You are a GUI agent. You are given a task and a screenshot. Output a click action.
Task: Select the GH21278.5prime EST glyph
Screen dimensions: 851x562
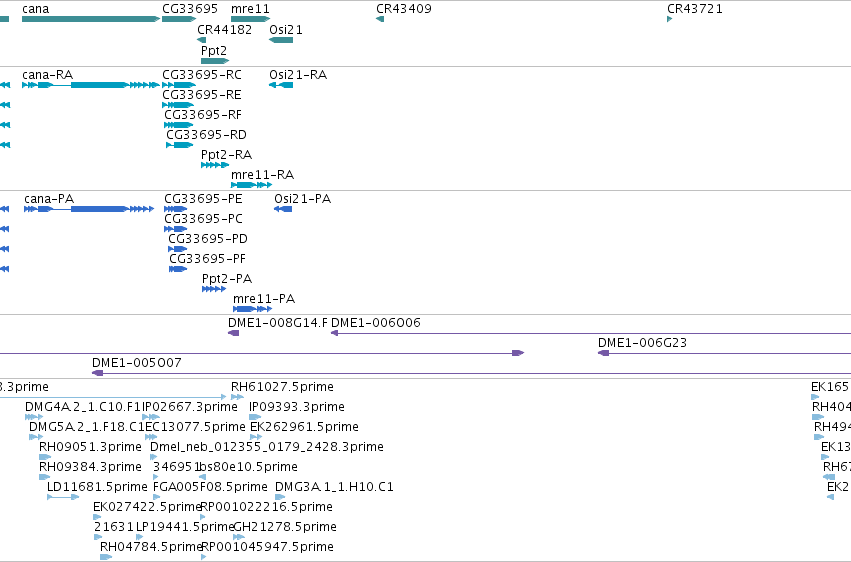[x=239, y=538]
